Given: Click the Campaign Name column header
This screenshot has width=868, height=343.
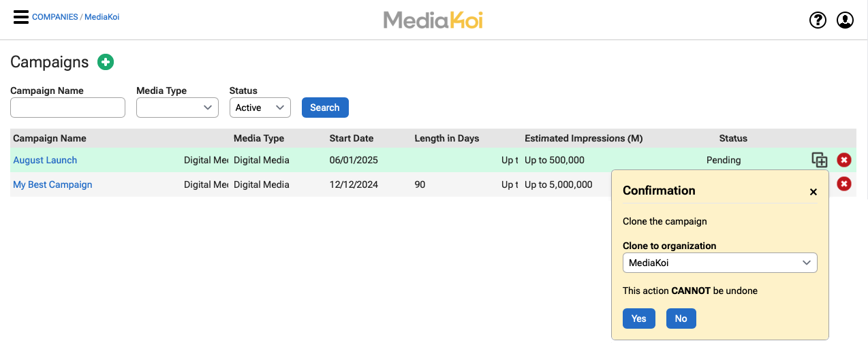Looking at the screenshot, I should pos(50,138).
